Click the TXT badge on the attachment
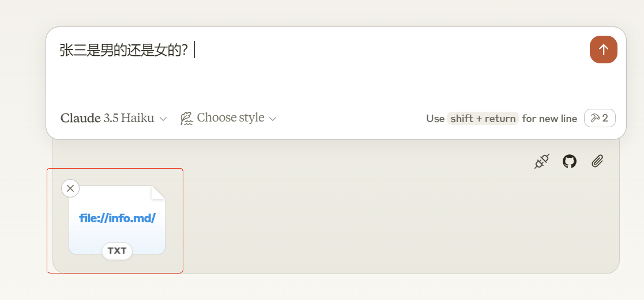The width and height of the screenshot is (644, 300). (117, 251)
